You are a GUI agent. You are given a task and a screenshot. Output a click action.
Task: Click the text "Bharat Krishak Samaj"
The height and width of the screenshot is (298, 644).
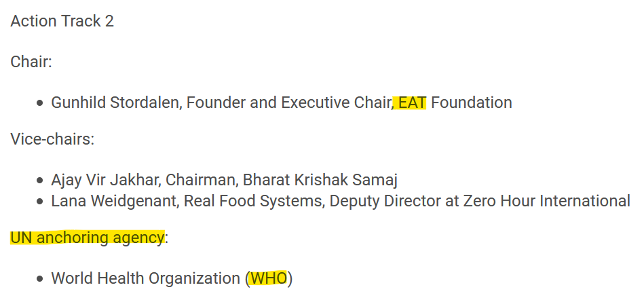(320, 181)
